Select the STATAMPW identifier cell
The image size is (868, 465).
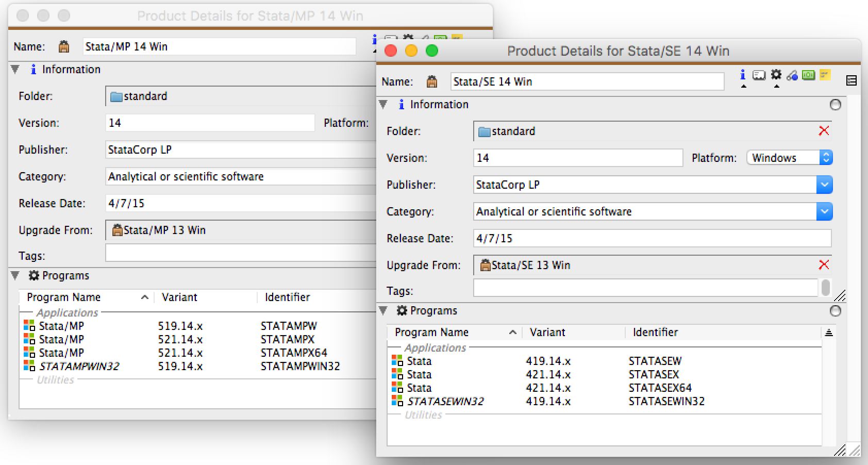tap(289, 326)
